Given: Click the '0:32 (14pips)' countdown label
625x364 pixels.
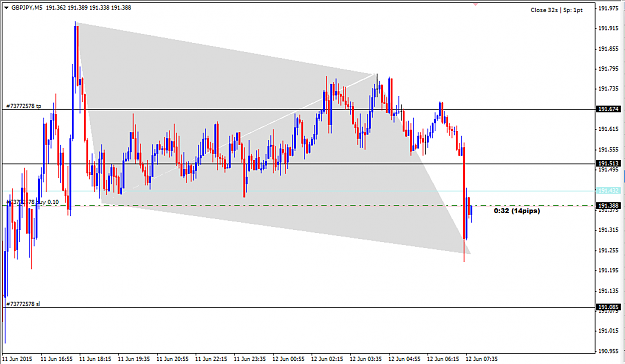Looking at the screenshot, I should click(517, 211).
